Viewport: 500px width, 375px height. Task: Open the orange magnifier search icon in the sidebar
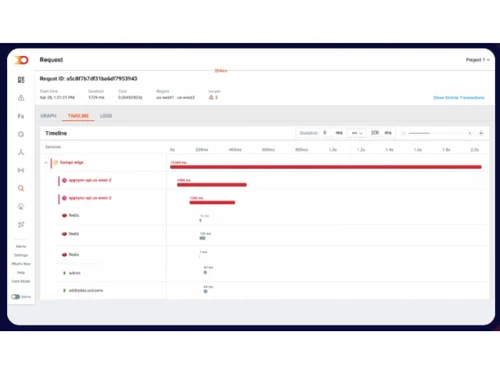click(21, 188)
